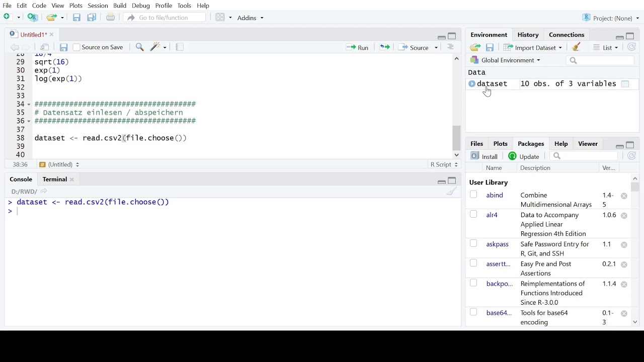Run the current line
The width and height of the screenshot is (644, 362).
coord(357,47)
